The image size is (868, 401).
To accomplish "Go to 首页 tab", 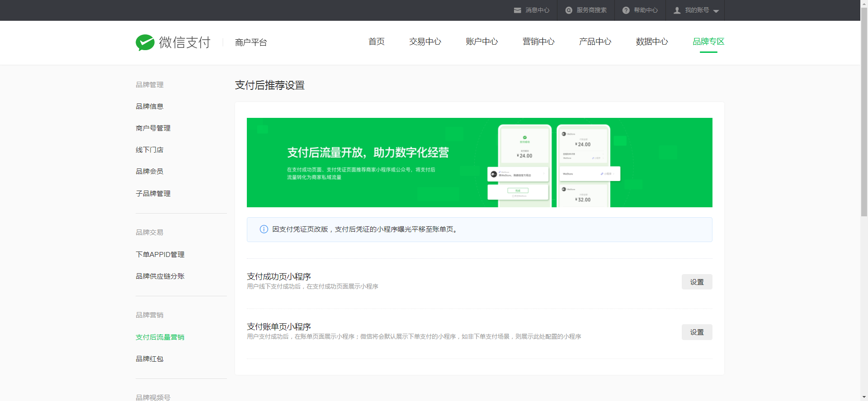I will click(376, 42).
